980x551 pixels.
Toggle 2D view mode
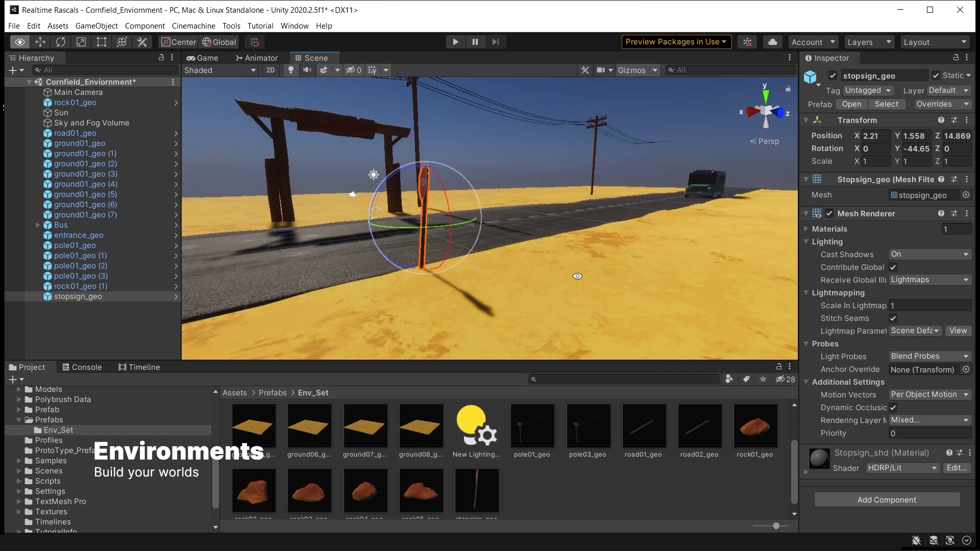point(271,70)
